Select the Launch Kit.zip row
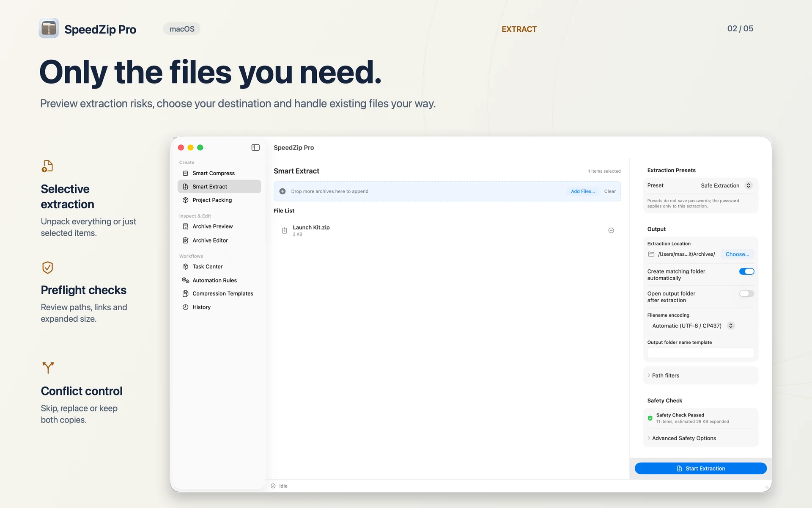This screenshot has width=812, height=508. pyautogui.click(x=447, y=230)
